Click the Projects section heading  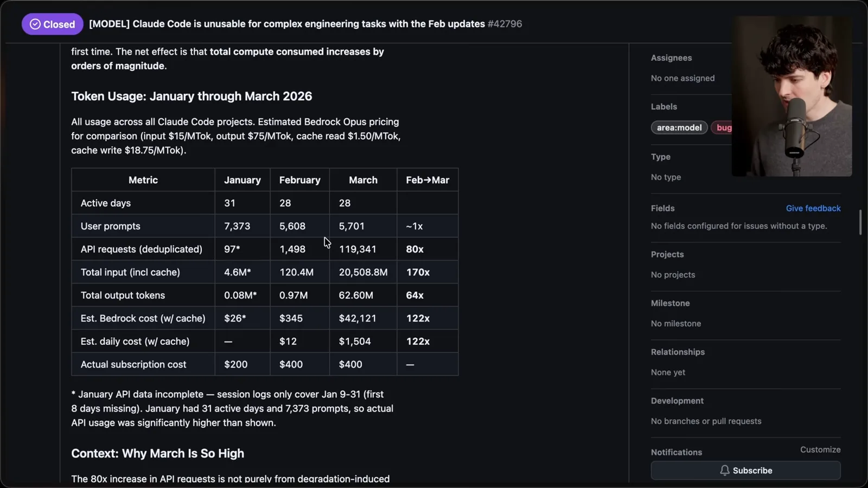(x=667, y=254)
